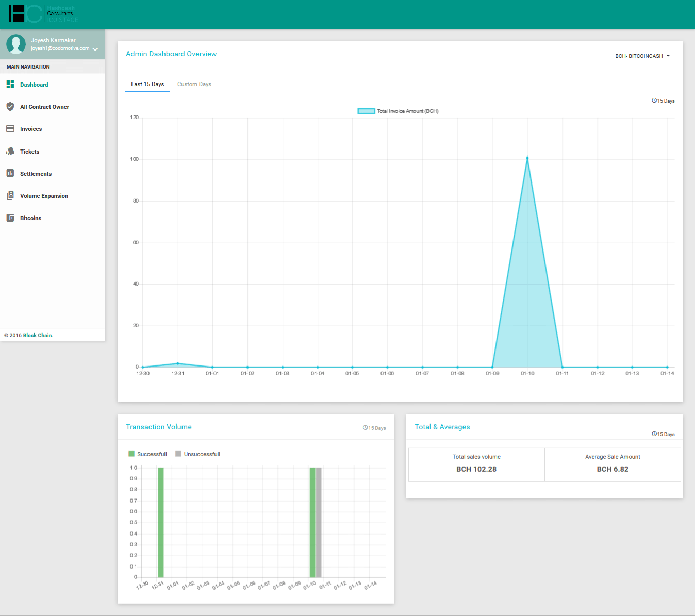Click the 01-10 peak data point

527,158
